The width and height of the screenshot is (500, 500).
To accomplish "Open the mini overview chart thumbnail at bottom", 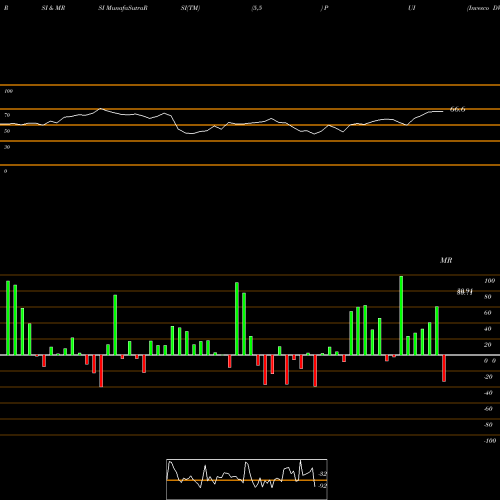I will click(247, 479).
